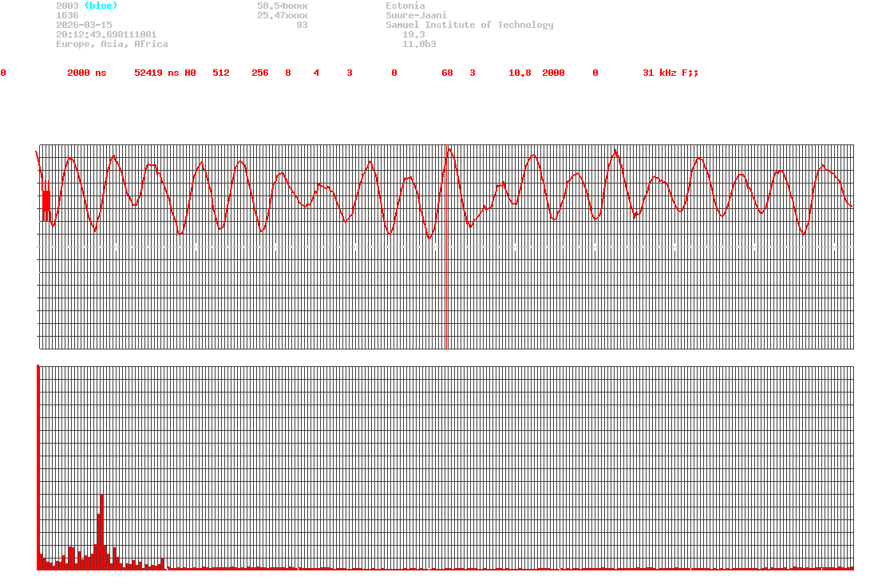Select the "(blue)" station color label
This screenshot has width=874, height=588.
point(101,6)
